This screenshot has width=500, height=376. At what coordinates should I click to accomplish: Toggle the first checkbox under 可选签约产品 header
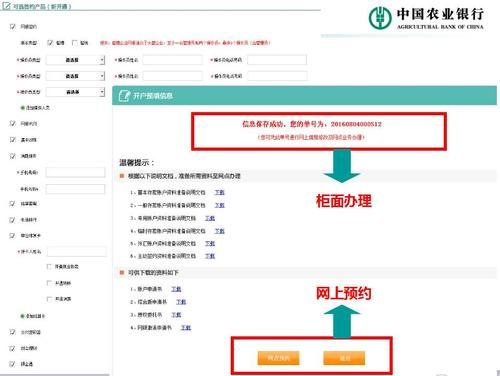(13, 26)
